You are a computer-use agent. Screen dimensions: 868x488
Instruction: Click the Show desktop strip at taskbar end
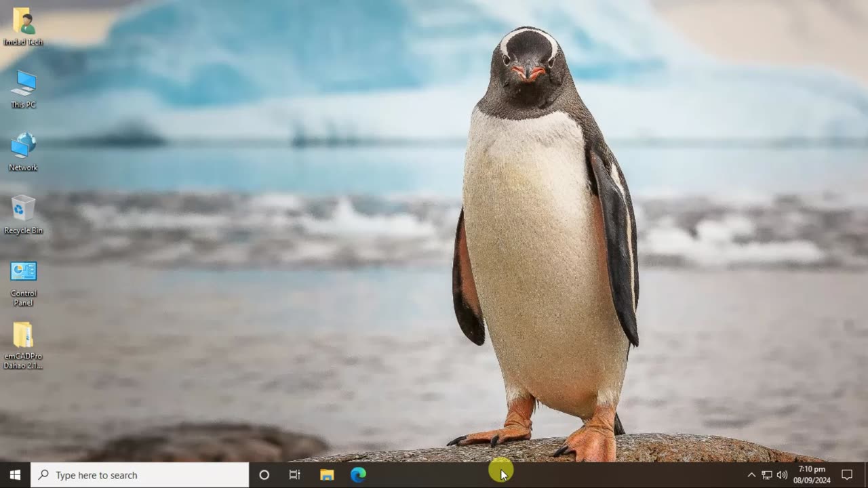pos(866,475)
